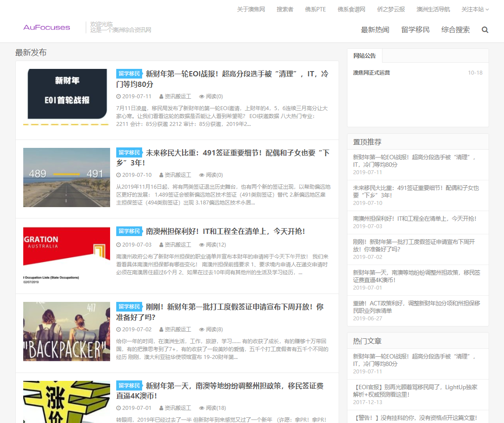The height and width of the screenshot is (423, 504).
Task: Open 热门文章 link 【警告！】没有挂科的你
Action: tap(415, 418)
